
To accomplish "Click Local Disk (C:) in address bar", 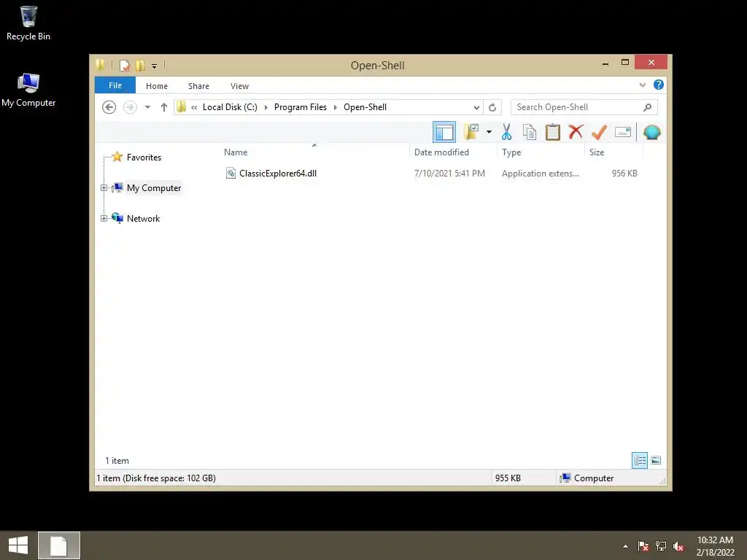I will pyautogui.click(x=230, y=107).
